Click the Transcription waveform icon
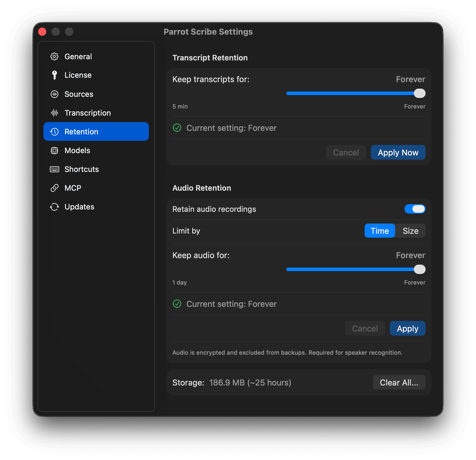Screen dimensions: 476x460 [x=55, y=113]
